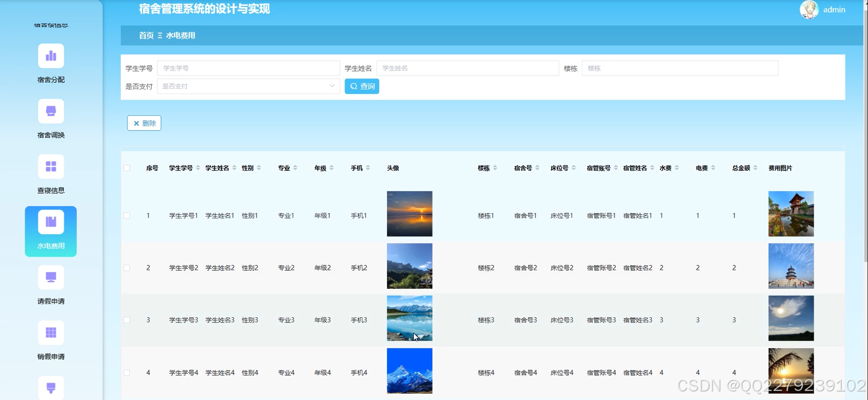Click cell 楼栋1

[486, 216]
